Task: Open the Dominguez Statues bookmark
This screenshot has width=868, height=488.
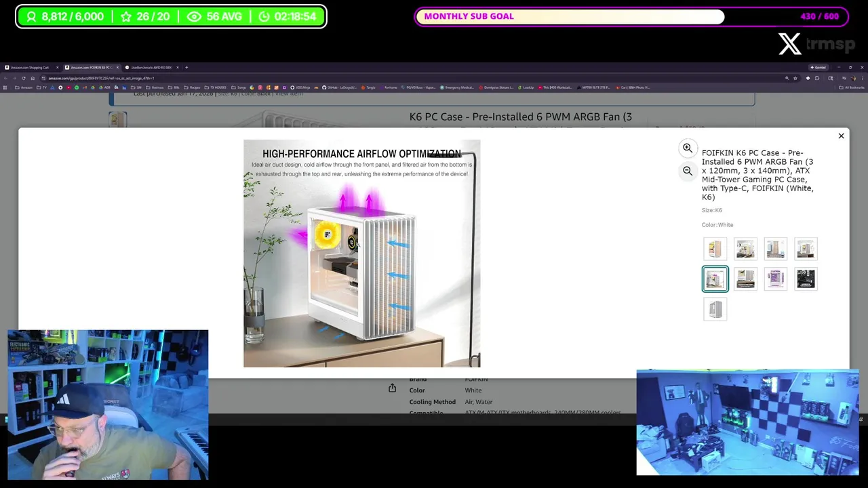Action: pyautogui.click(x=496, y=87)
